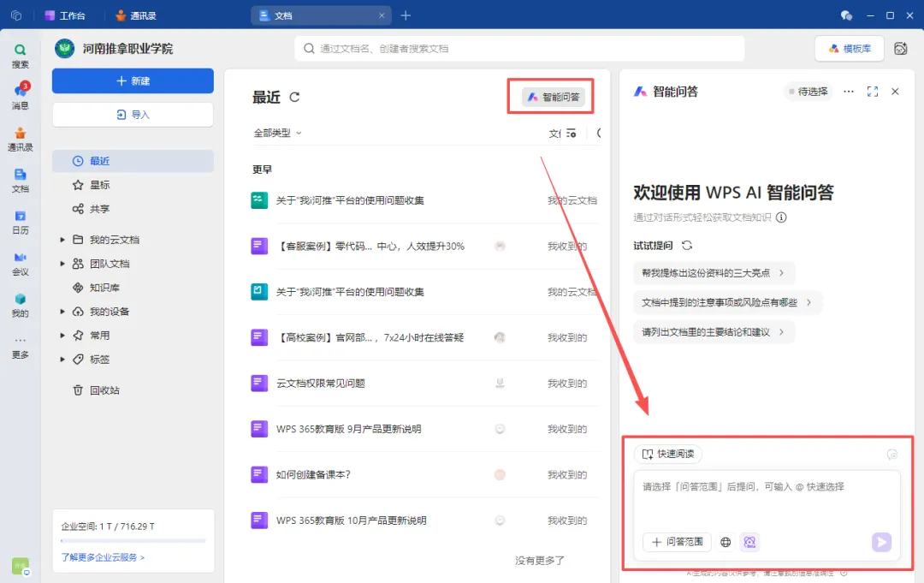Expand the 团队文档 tree node

click(x=62, y=264)
